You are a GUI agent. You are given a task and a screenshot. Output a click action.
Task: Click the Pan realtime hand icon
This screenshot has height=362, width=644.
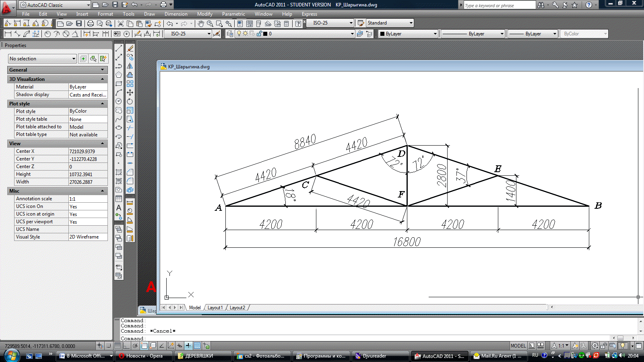point(200,24)
